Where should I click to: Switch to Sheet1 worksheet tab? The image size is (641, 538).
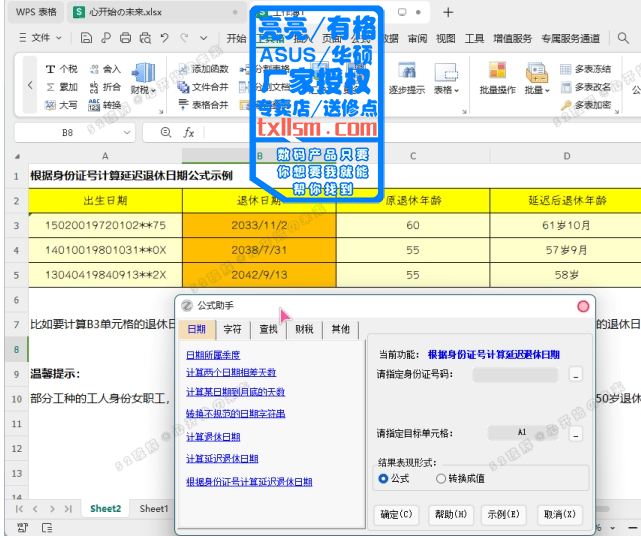(154, 509)
